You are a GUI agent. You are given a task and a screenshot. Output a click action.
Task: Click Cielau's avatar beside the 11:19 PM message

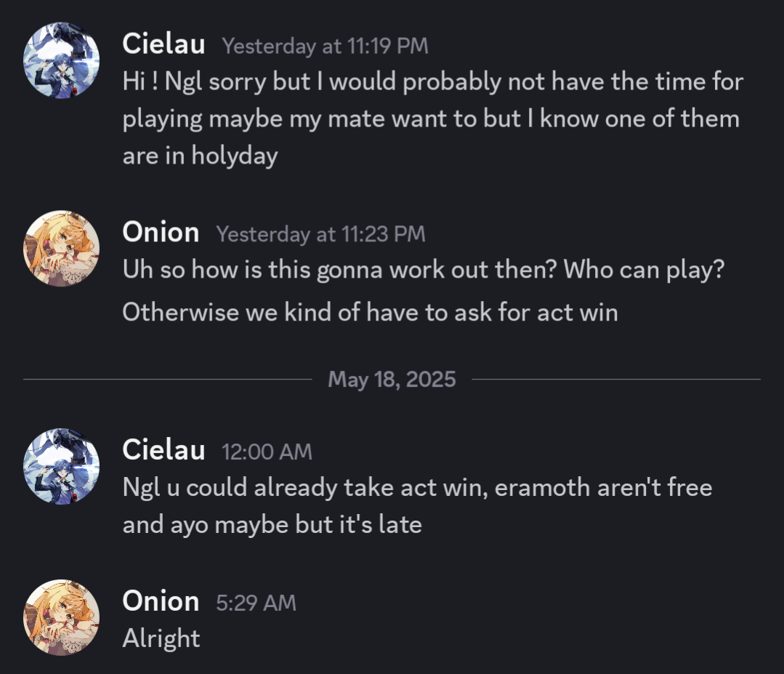(61, 60)
